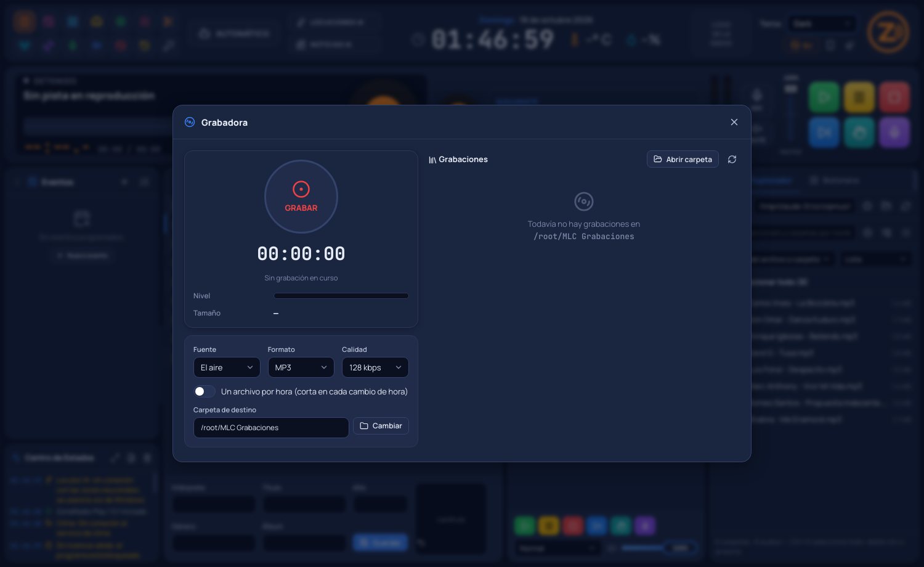Close the Grabadora dialog
Image resolution: width=924 pixels, height=567 pixels.
[734, 122]
